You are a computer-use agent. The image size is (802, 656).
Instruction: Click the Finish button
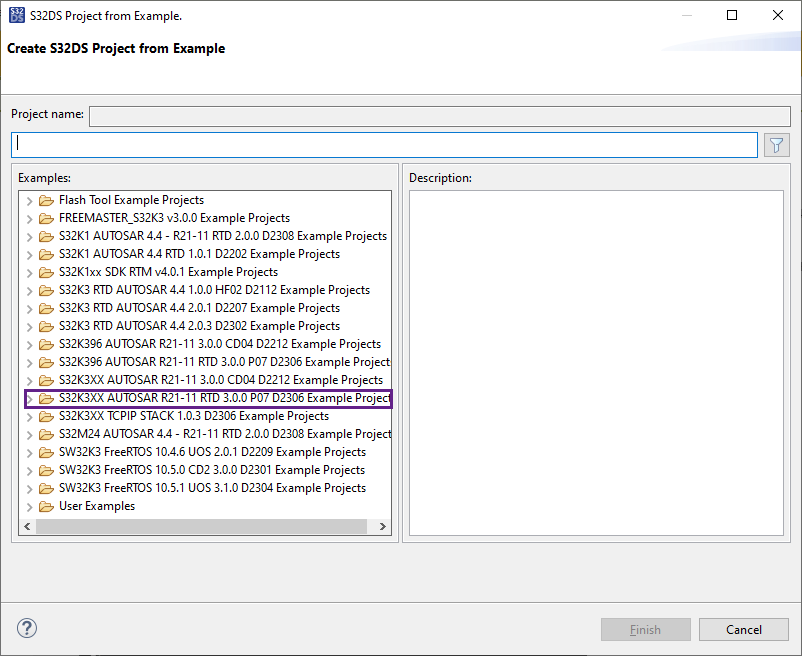[x=645, y=629]
